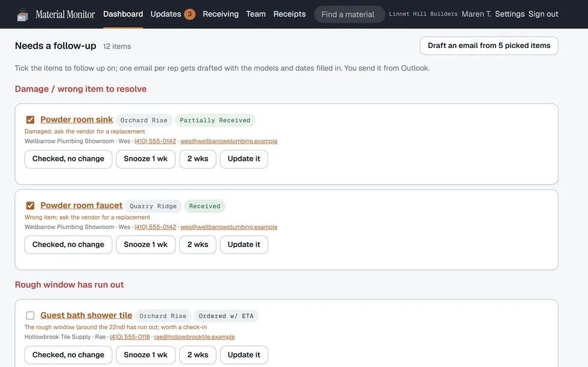Open the Powder room faucet item
The width and height of the screenshot is (588, 367).
[x=82, y=206]
